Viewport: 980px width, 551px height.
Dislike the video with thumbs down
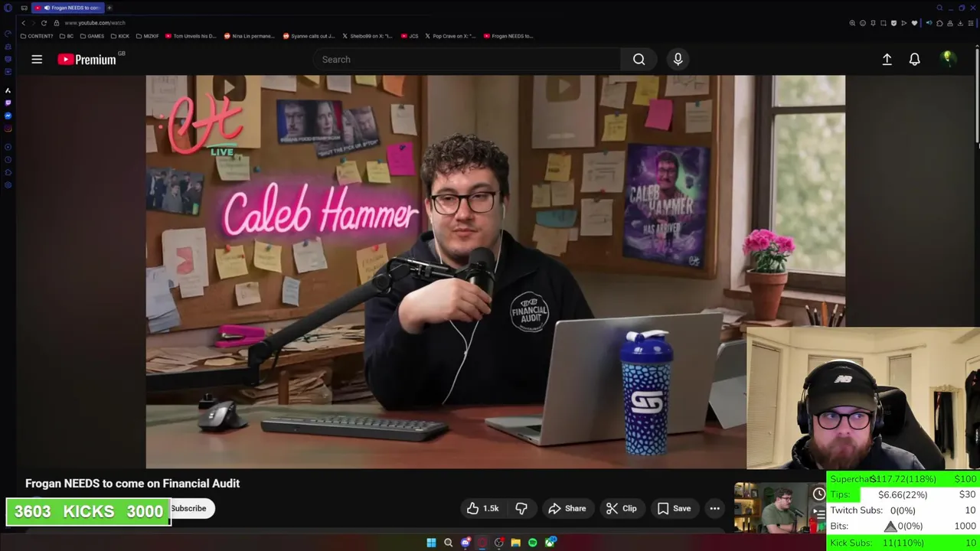(521, 508)
